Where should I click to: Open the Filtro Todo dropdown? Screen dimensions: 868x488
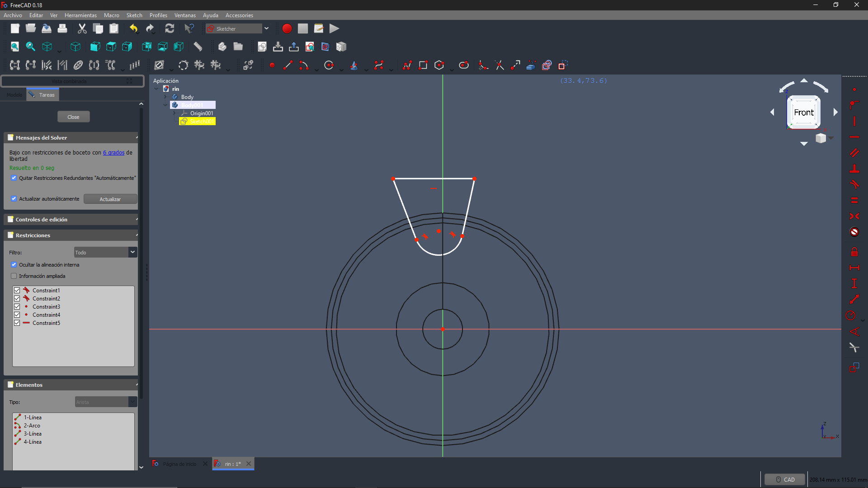click(x=105, y=252)
